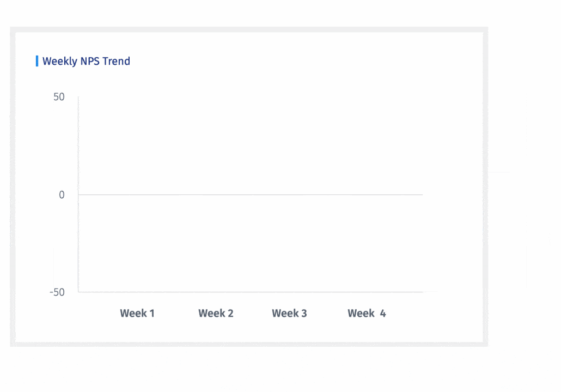
Task: Select the Week 1 axis label
Action: [137, 313]
